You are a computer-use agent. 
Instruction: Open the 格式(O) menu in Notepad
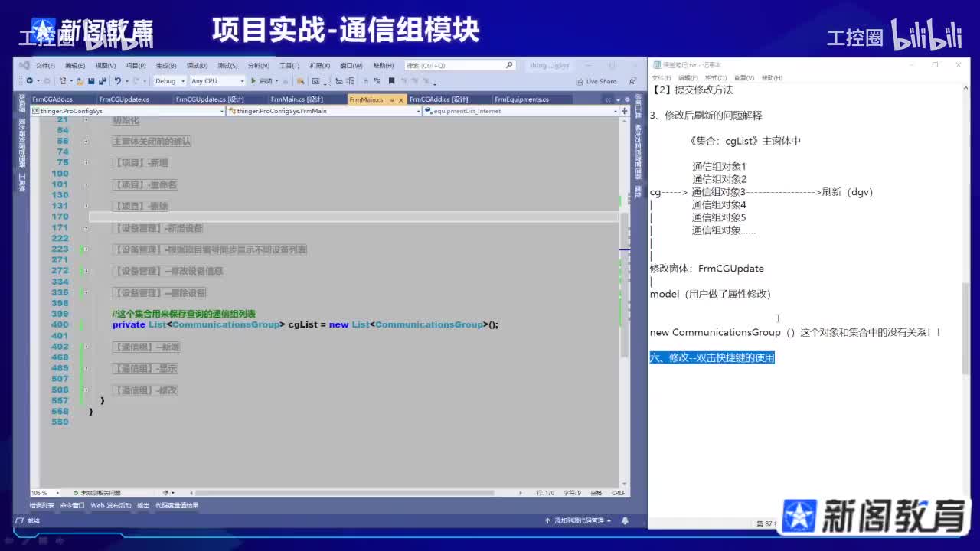tap(716, 77)
